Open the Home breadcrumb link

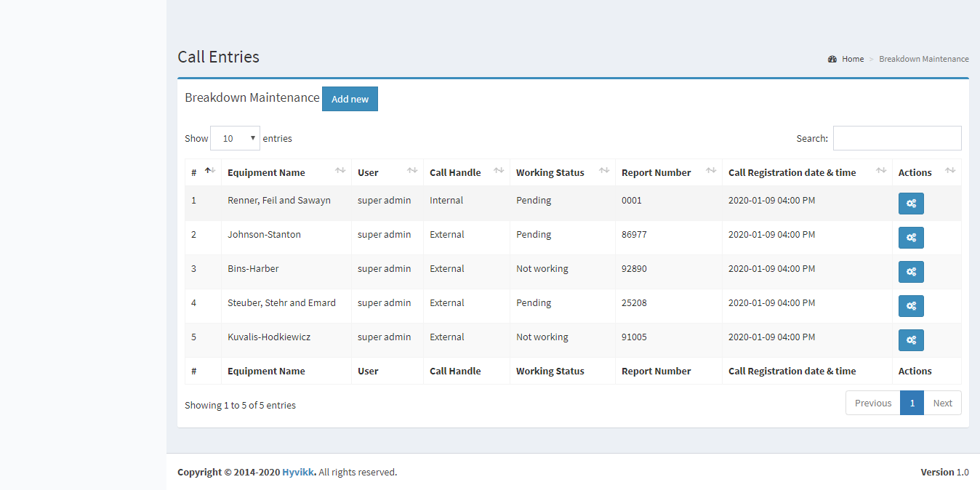[852, 59]
